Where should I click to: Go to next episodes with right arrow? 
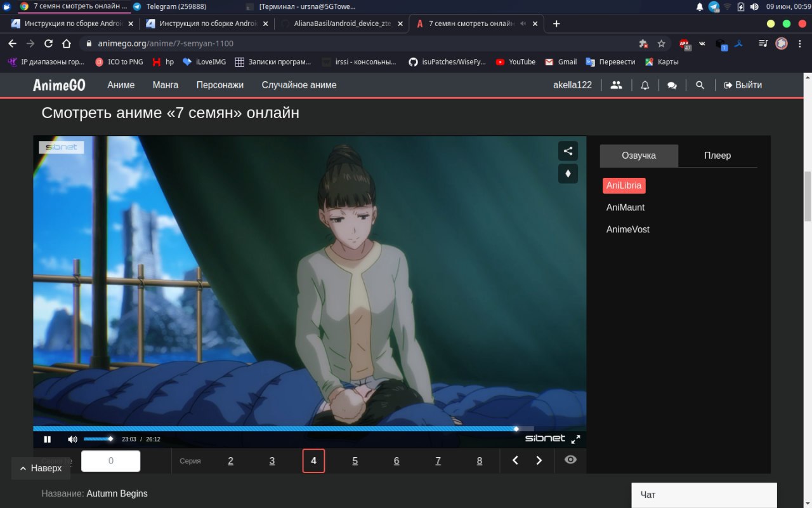coord(539,460)
